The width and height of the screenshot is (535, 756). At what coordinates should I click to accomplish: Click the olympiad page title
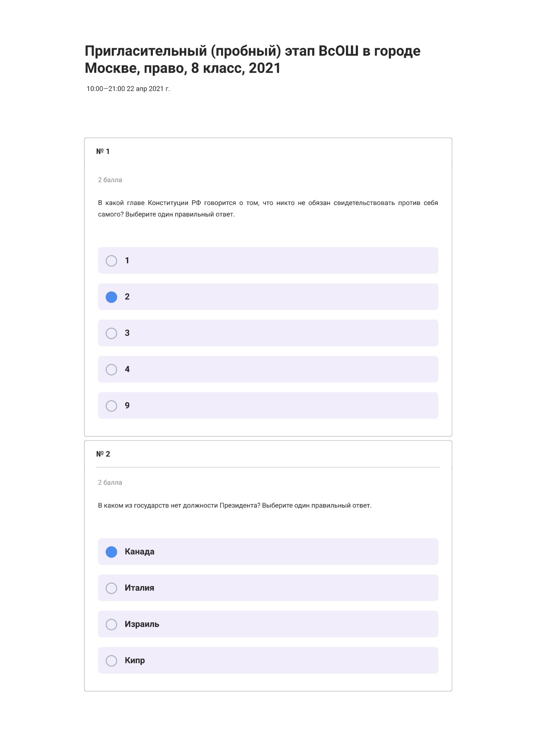[253, 60]
